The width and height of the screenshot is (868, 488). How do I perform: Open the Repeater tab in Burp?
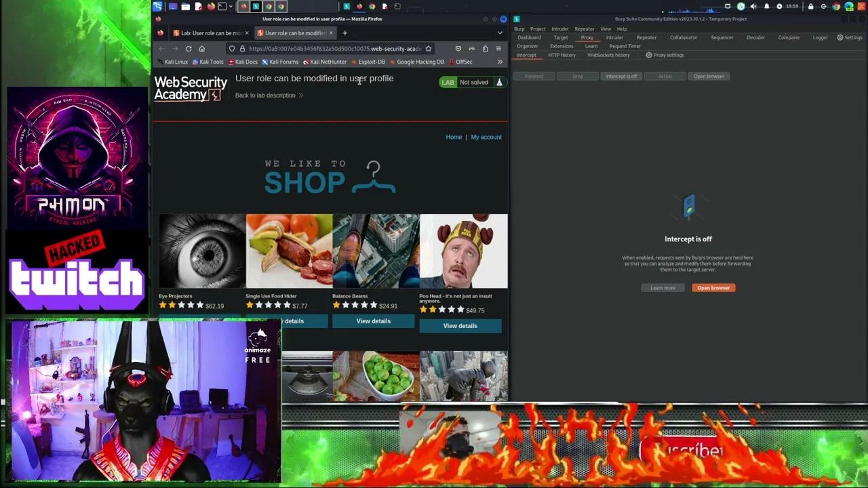coord(646,38)
